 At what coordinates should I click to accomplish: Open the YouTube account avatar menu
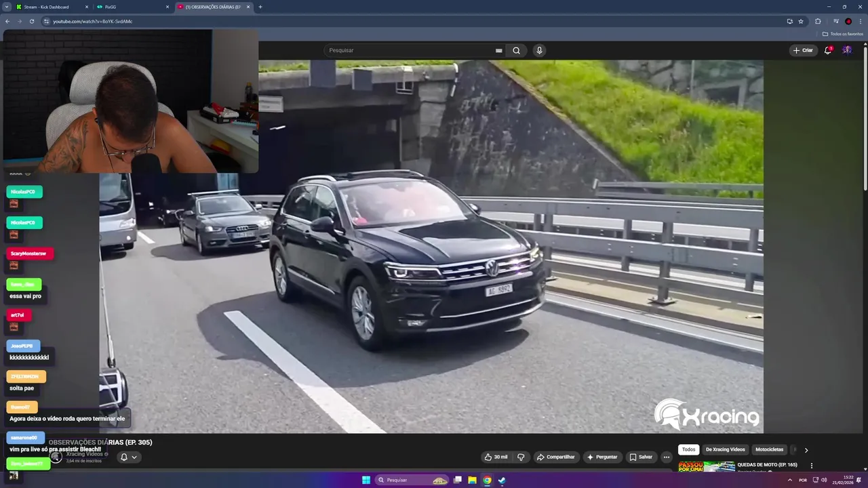pos(847,50)
